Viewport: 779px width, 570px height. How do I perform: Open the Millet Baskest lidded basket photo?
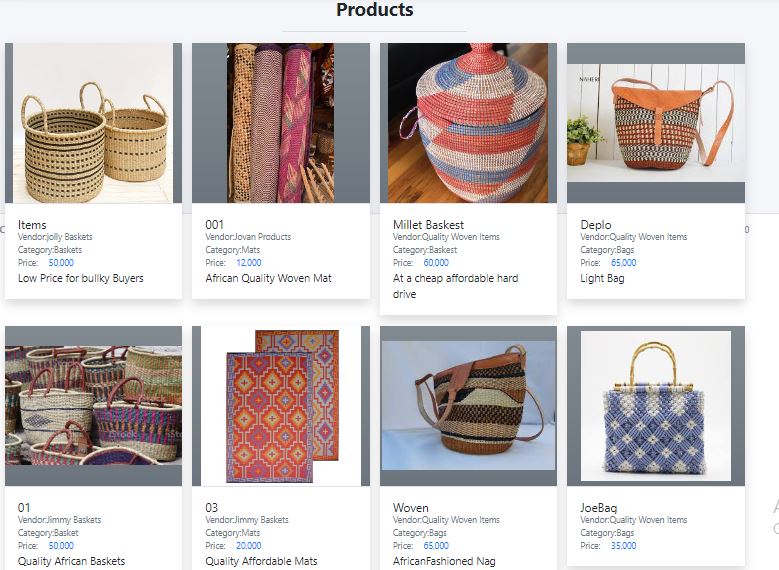point(468,123)
